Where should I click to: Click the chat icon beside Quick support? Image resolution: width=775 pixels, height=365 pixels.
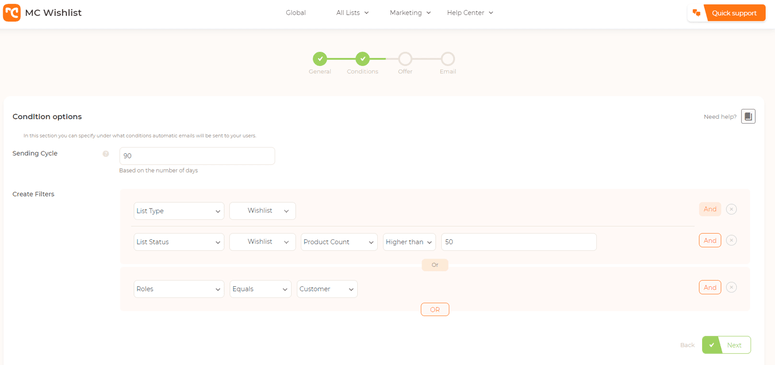pos(696,13)
